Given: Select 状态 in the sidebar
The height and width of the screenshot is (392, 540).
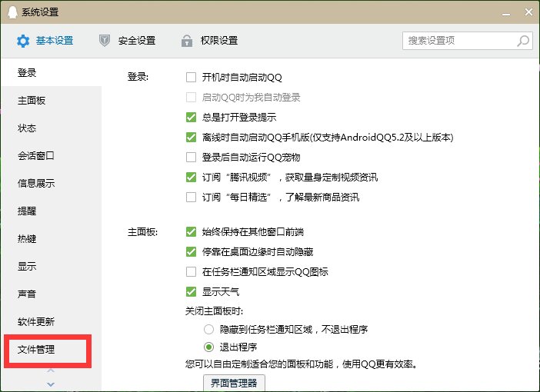Looking at the screenshot, I should [51, 128].
